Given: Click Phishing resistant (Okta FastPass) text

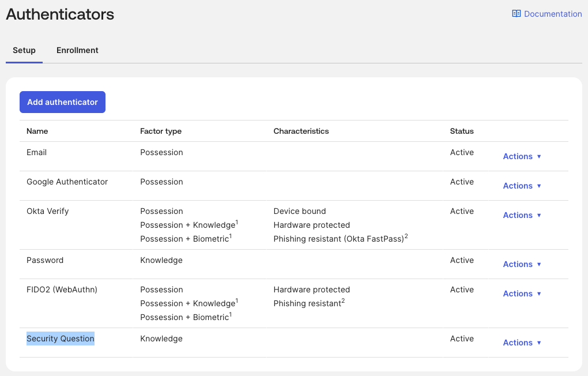Looking at the screenshot, I should (x=341, y=239).
